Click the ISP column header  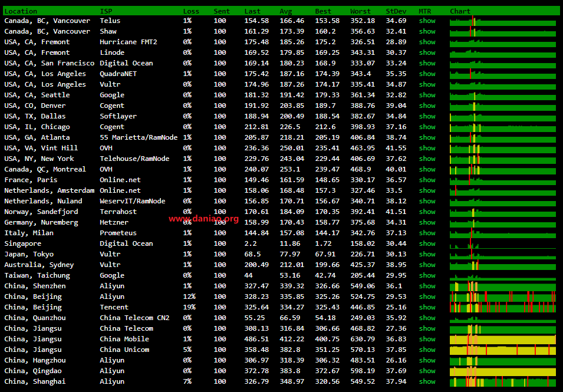pos(106,11)
